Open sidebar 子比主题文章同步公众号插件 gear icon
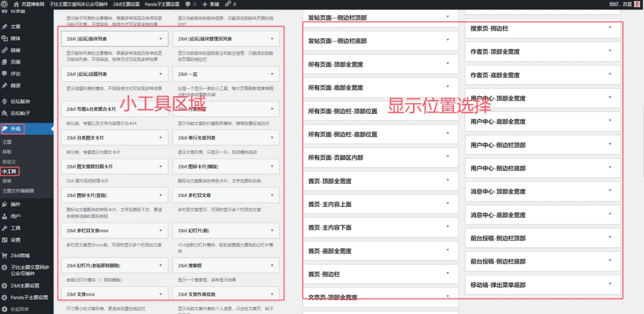This screenshot has width=644, height=314. point(4,267)
